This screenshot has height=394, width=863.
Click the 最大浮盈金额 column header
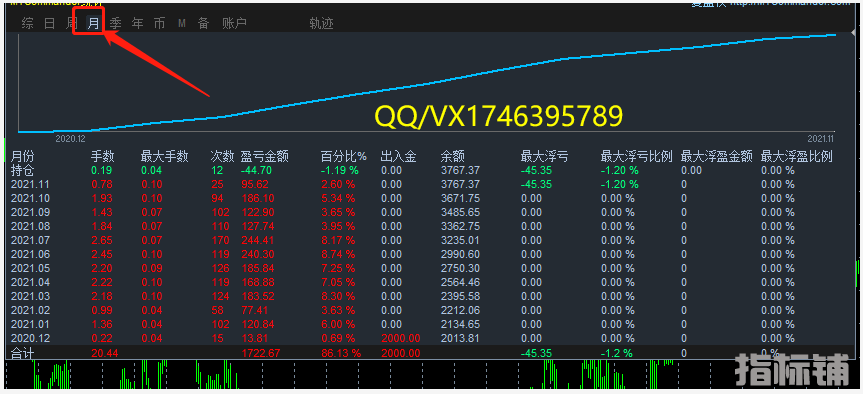coord(717,157)
